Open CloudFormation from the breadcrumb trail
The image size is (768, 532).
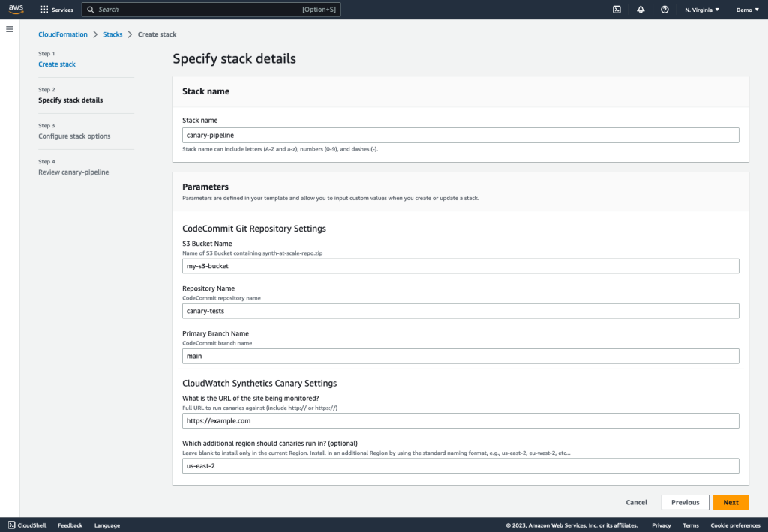63,34
